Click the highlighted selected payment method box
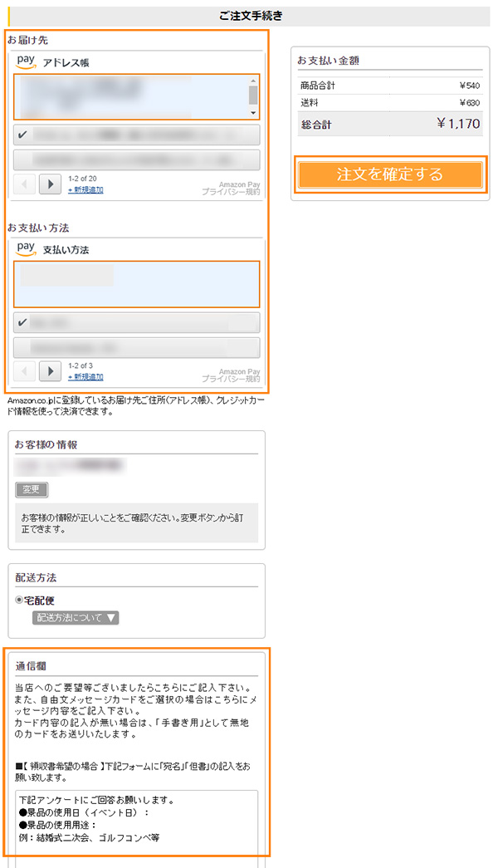 (x=137, y=284)
